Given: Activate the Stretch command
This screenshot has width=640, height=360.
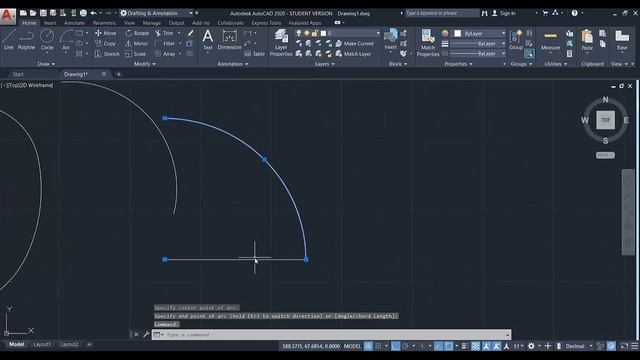Looking at the screenshot, I should [x=107, y=54].
